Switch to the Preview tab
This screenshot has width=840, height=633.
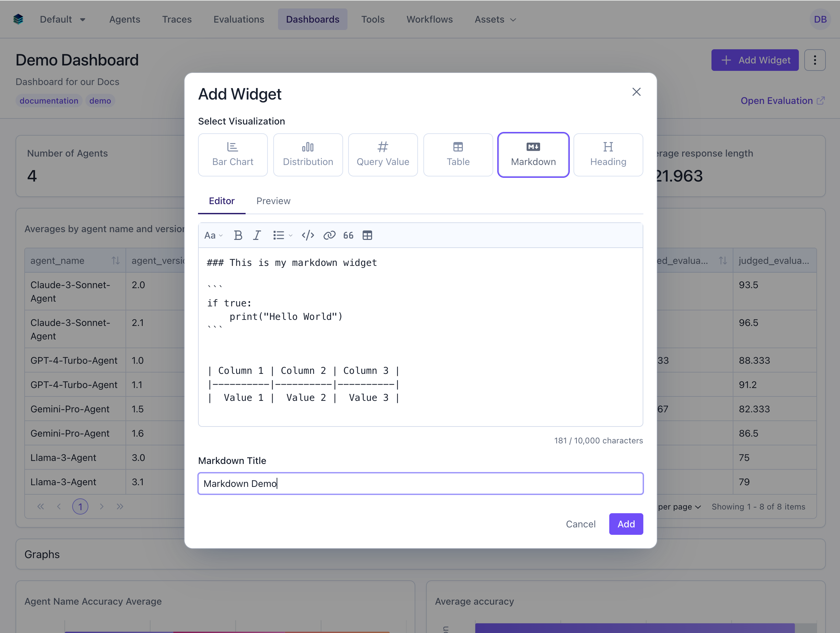(273, 201)
